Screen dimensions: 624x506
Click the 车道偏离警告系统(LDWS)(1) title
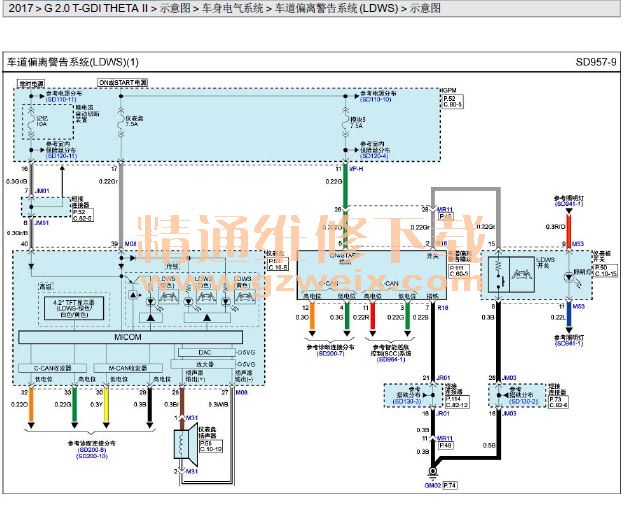tap(73, 62)
